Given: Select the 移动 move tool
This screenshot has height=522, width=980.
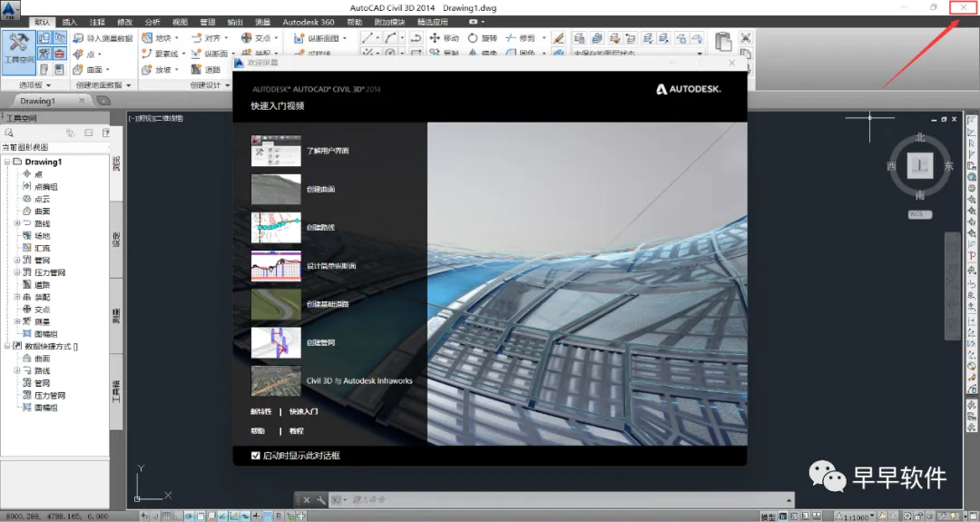Looking at the screenshot, I should 445,38.
